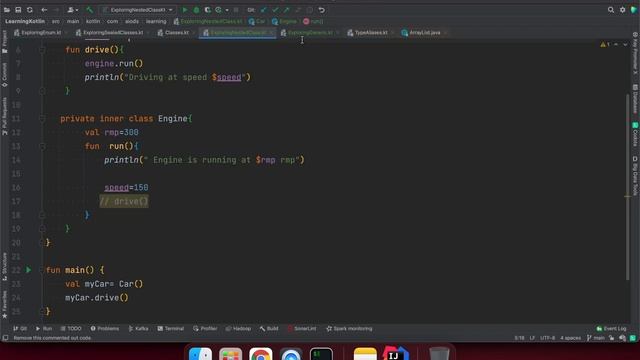Close the ArrayList.java editor tab

point(445,33)
